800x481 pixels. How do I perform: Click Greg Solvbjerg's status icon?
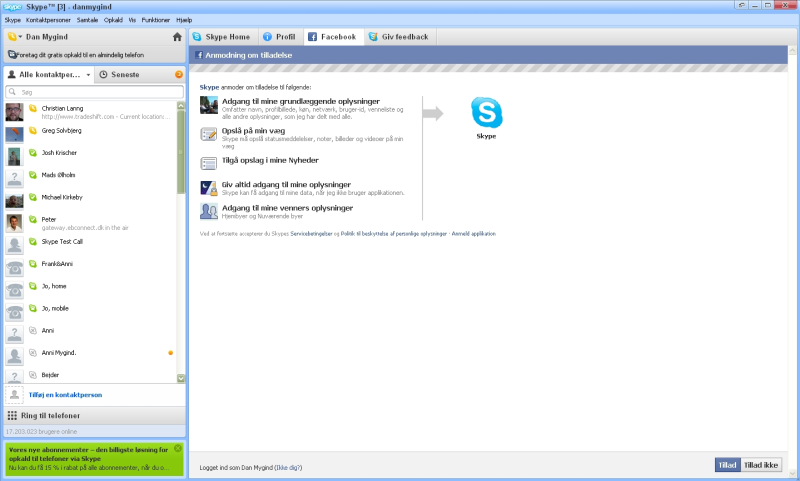(33, 131)
